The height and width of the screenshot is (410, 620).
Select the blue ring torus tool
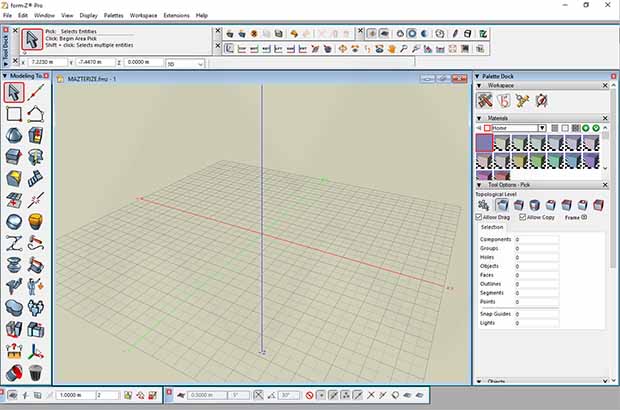coord(14,222)
